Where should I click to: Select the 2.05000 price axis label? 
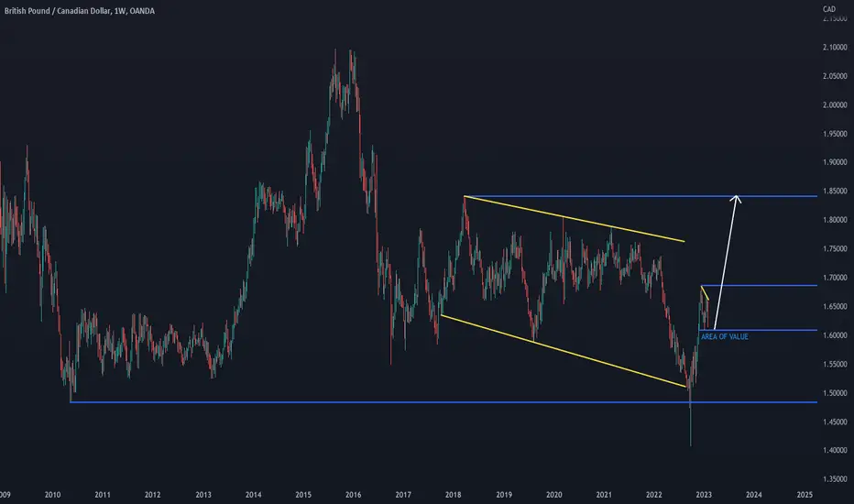coord(835,76)
